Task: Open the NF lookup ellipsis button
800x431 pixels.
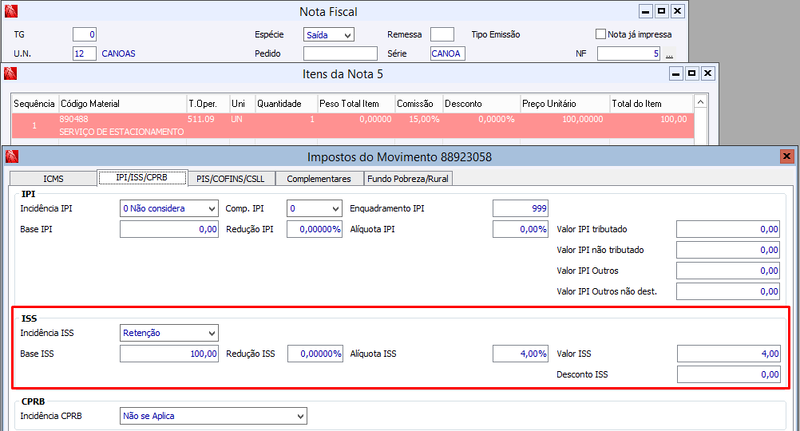Action: coord(669,54)
